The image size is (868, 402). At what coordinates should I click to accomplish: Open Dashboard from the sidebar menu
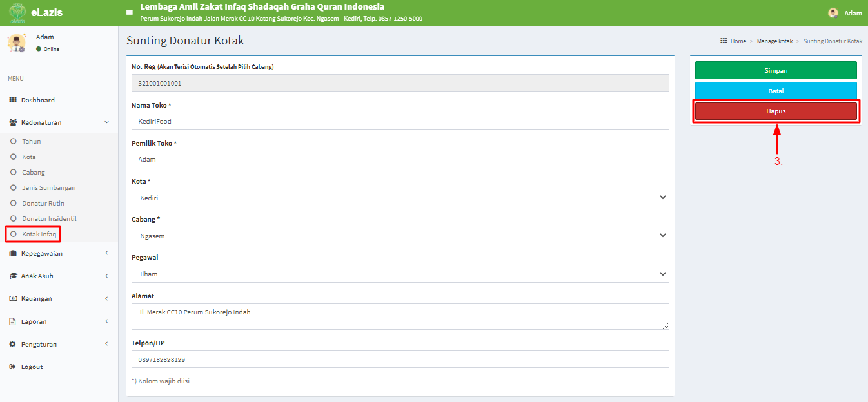[x=59, y=100]
